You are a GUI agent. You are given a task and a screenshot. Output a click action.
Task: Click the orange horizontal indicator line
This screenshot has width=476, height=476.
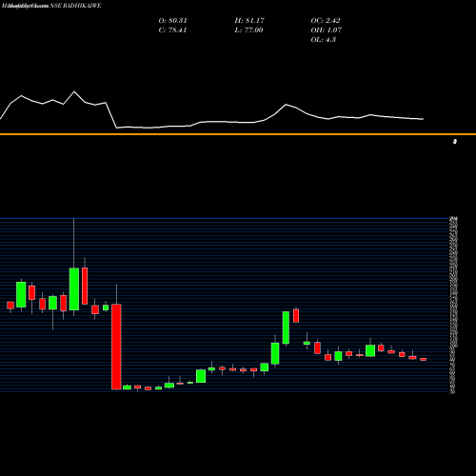[x=238, y=134]
